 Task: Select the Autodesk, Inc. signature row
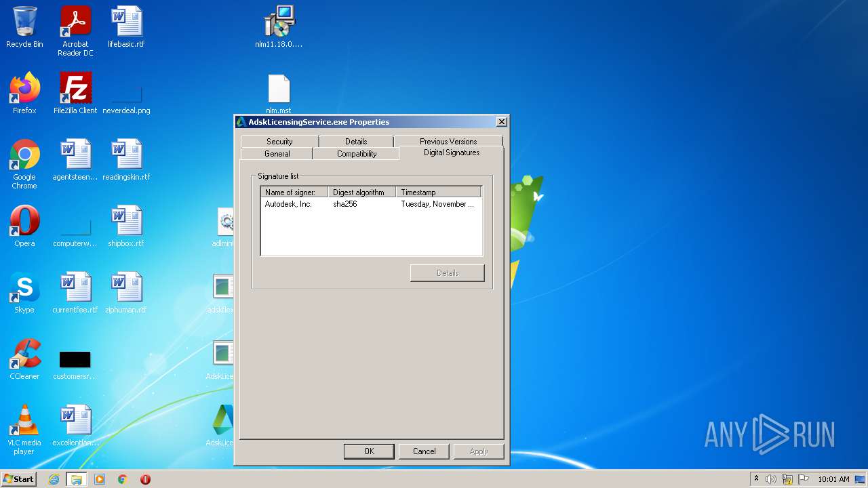click(371, 204)
